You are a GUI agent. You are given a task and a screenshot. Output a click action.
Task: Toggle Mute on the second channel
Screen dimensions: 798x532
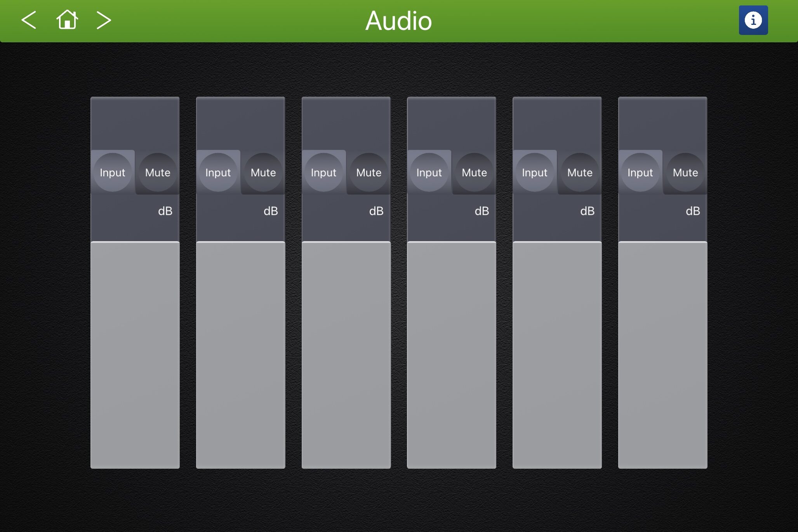click(x=263, y=172)
